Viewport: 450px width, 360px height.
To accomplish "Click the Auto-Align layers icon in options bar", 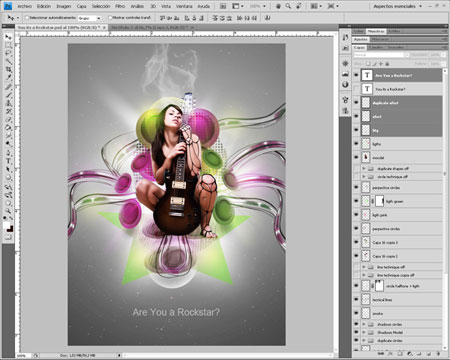I will (x=267, y=18).
